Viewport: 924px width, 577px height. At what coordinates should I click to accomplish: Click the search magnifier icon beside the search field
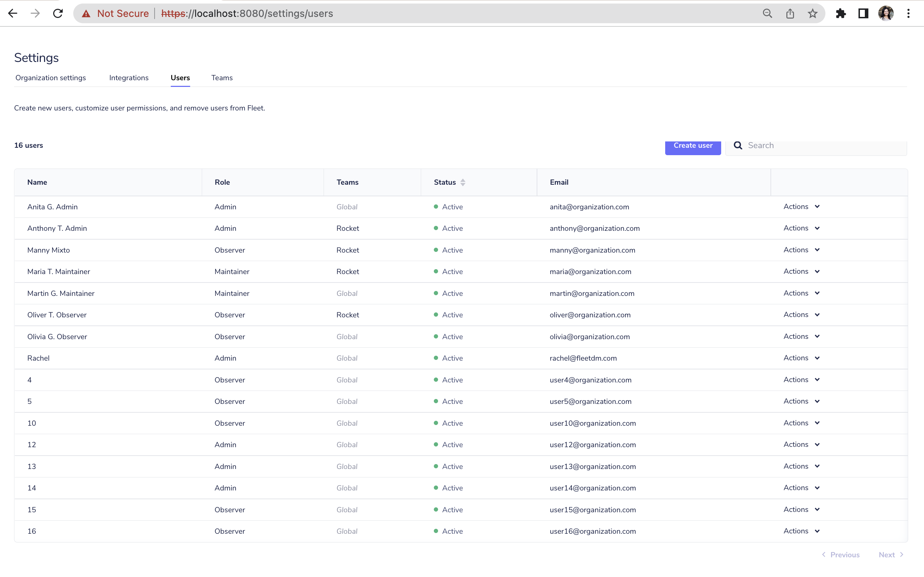738,145
